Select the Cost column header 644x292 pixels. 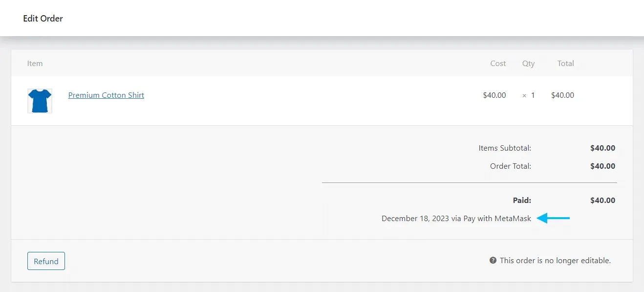(498, 63)
